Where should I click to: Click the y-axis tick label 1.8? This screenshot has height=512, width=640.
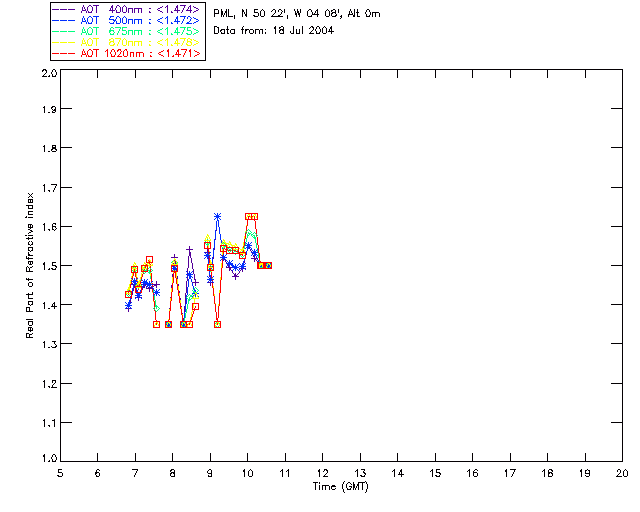[x=49, y=148]
